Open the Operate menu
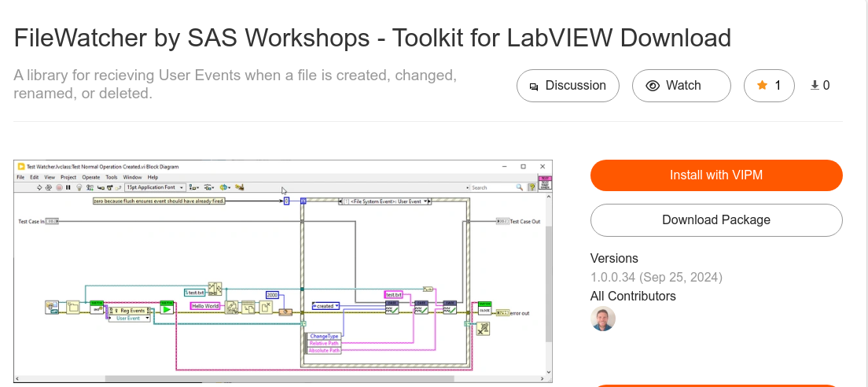Screen dimensions: 868x387 (x=90, y=177)
